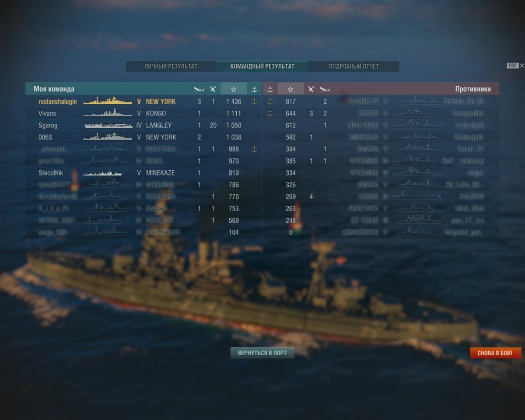Screen dimensions: 525x420
Task: Select player 006S in the team list
Action: tap(45, 137)
